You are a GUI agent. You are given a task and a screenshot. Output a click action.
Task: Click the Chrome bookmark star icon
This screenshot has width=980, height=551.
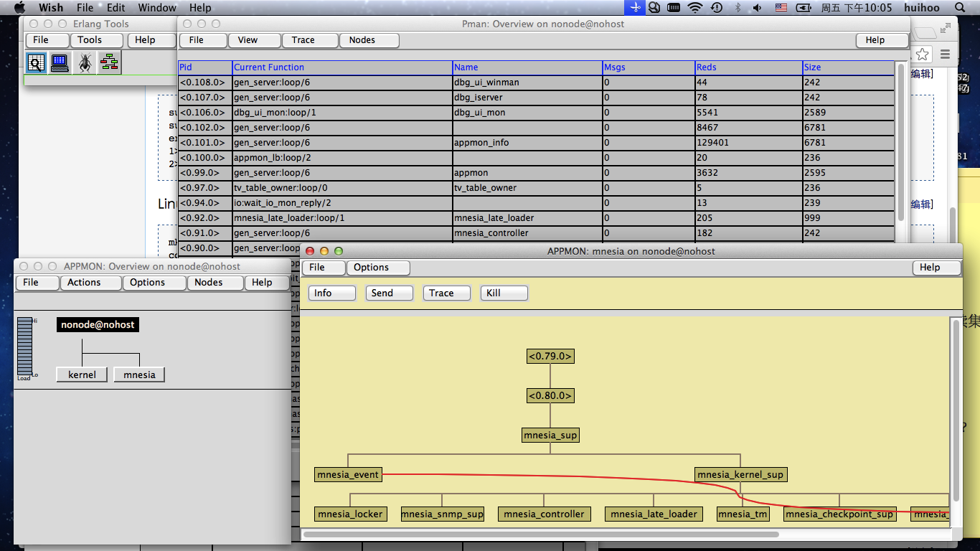coord(923,55)
